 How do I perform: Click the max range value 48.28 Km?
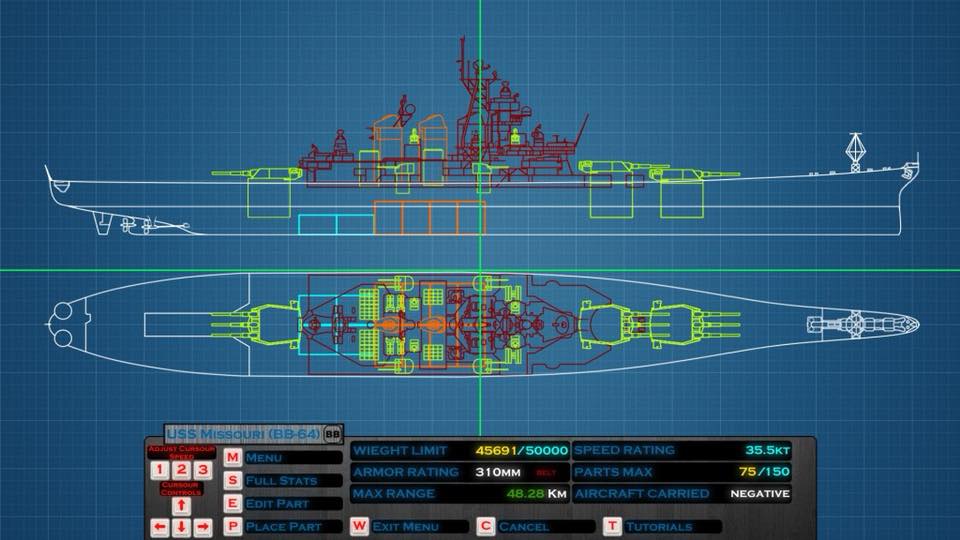pyautogui.click(x=537, y=493)
